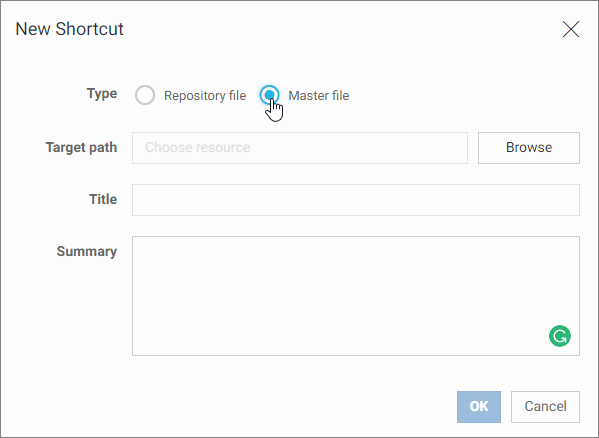Dismiss the dialog with Cancel button
This screenshot has height=438, width=599.
pos(545,407)
